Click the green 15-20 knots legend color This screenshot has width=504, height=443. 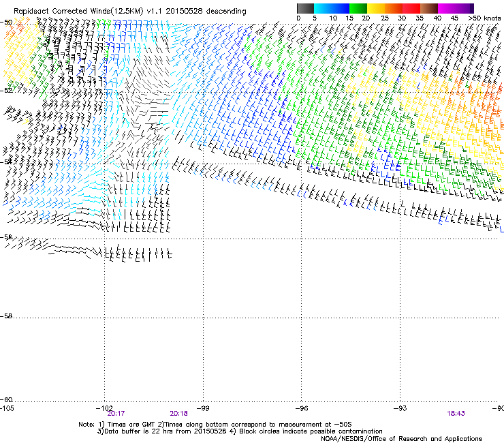pyautogui.click(x=358, y=8)
